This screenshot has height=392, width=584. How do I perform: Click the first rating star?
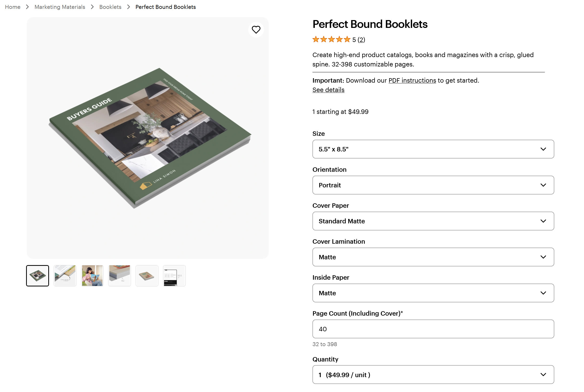[x=315, y=39]
